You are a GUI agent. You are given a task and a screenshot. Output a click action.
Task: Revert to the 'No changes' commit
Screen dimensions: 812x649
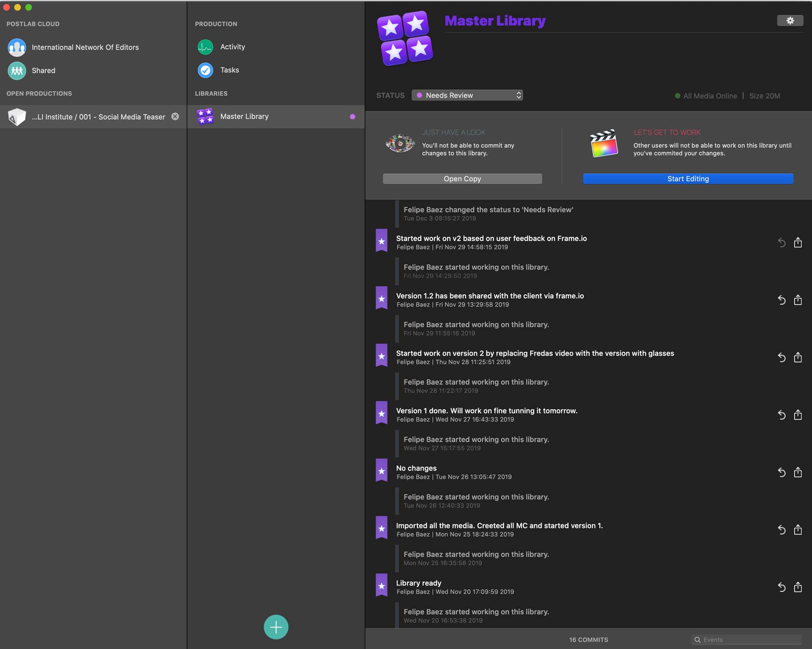point(782,472)
